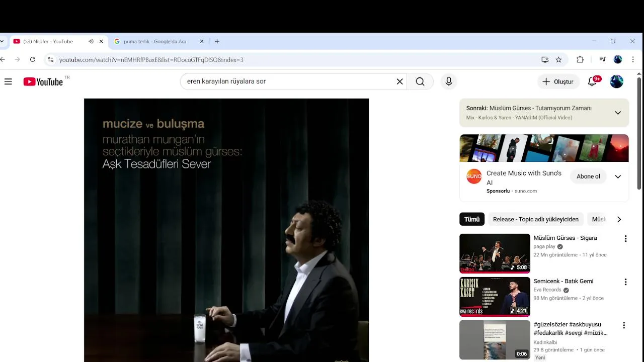Close the Nilüfer YouTube tab
Screen dimensions: 644x362
pos(101,41)
